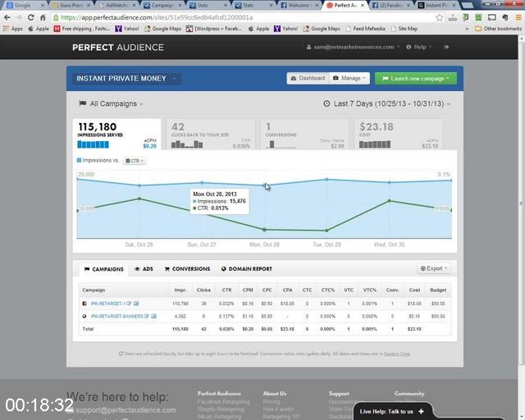Open the INSTANT PRIVATE MONEY site dropdown
This screenshot has height=420, width=525.
[126, 79]
